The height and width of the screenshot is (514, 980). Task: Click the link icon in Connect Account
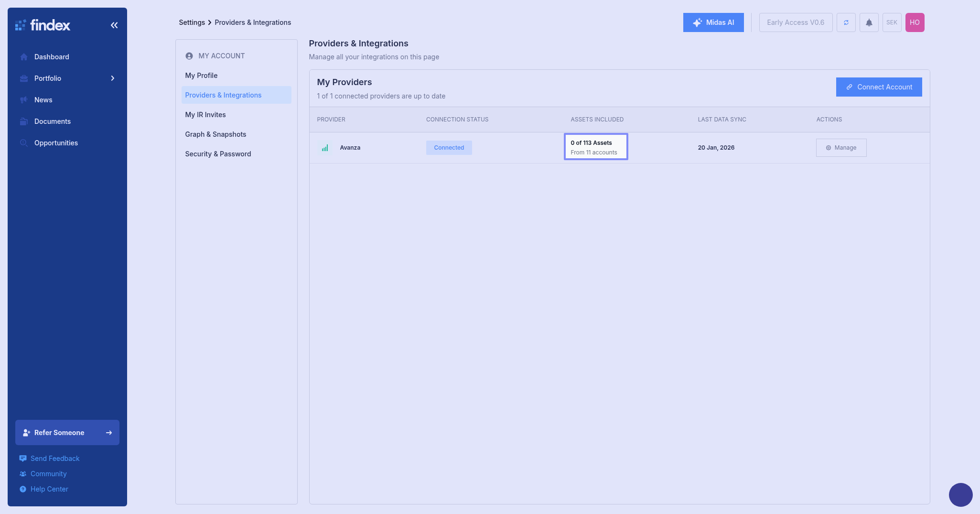click(x=850, y=87)
